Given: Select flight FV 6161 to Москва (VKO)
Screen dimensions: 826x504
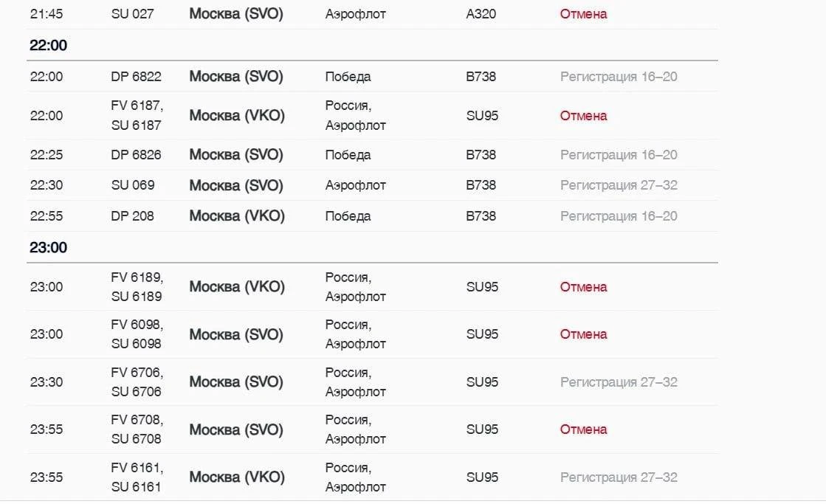Looking at the screenshot, I should (x=372, y=477).
